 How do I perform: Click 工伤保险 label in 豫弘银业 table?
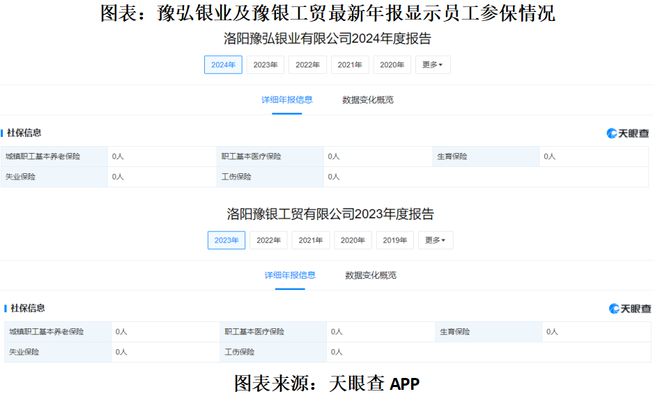236,177
